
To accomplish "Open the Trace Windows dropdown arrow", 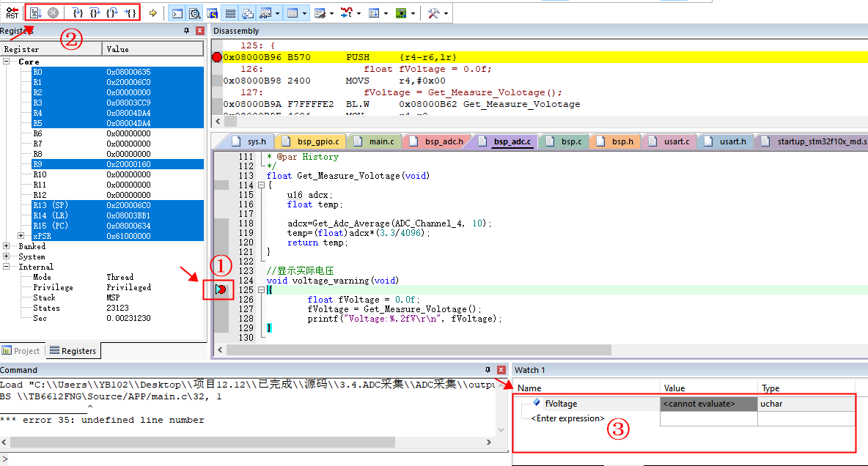I will click(x=386, y=13).
